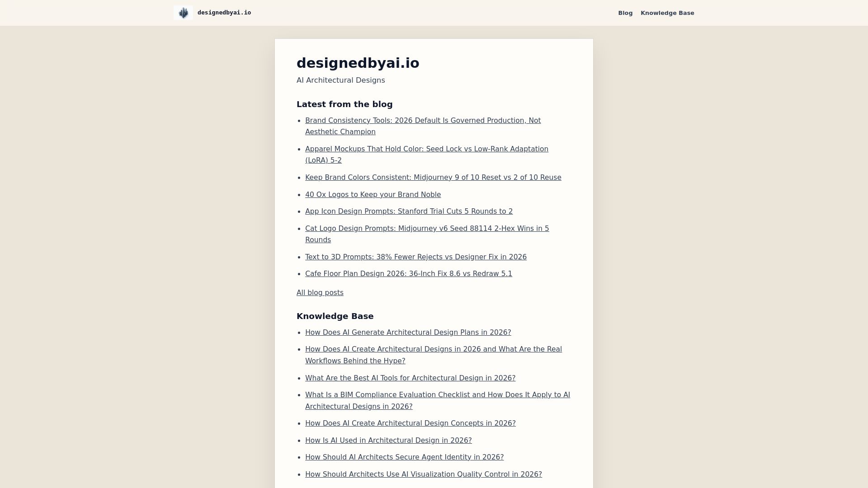Open How Is AI Used in Architectural Design
Image resolution: width=868 pixels, height=488 pixels.
tap(388, 441)
